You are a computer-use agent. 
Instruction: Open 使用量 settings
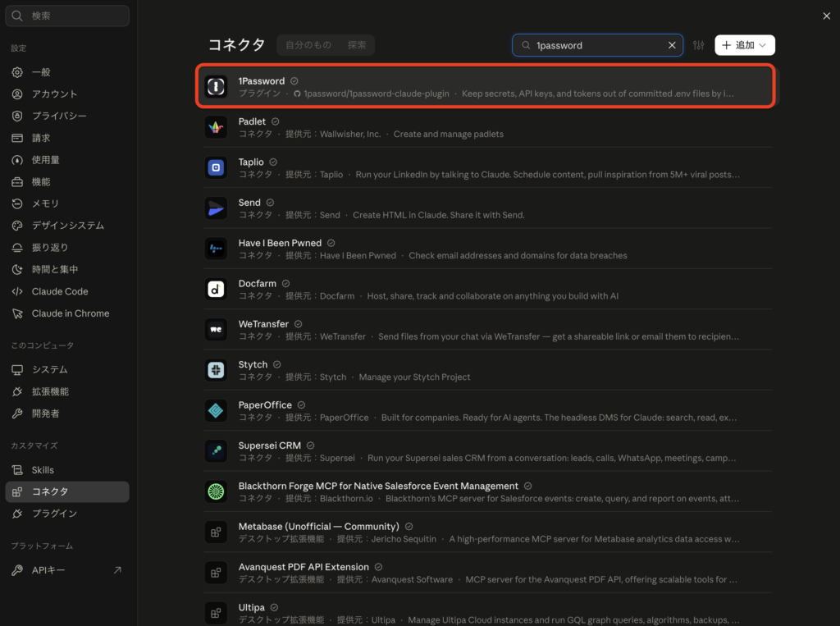pyautogui.click(x=67, y=160)
